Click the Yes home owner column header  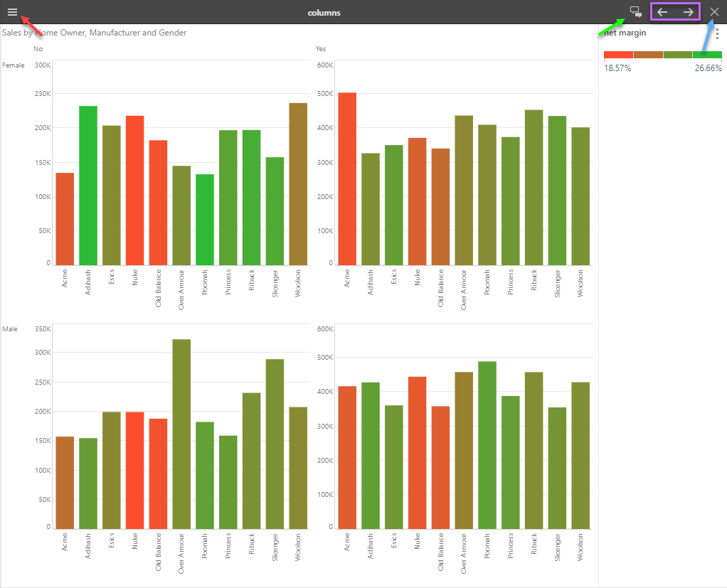click(321, 49)
